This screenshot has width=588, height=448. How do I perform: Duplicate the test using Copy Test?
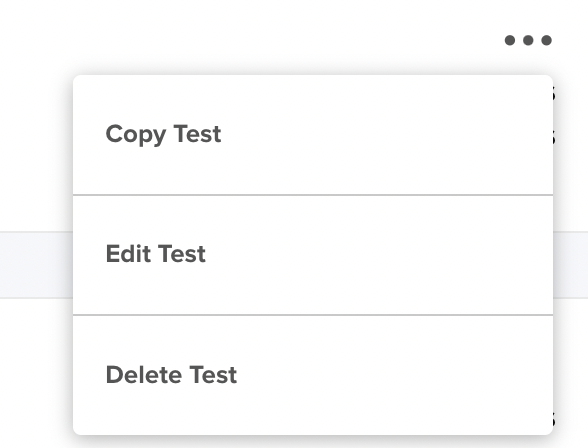tap(313, 135)
